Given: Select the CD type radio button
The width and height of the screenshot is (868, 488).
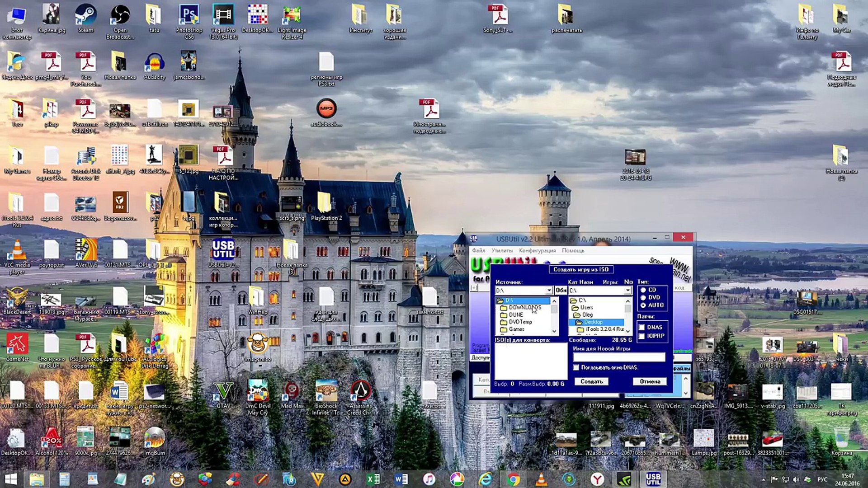Looking at the screenshot, I should [x=643, y=290].
